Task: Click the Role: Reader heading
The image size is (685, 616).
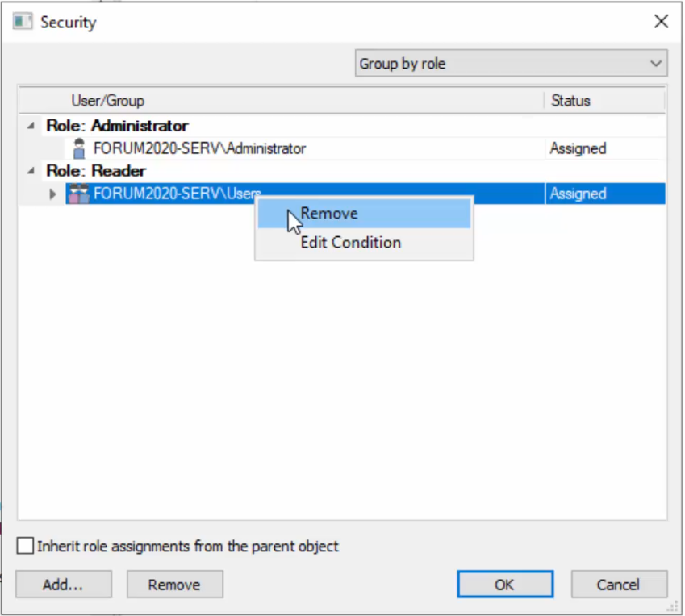Action: coord(96,171)
